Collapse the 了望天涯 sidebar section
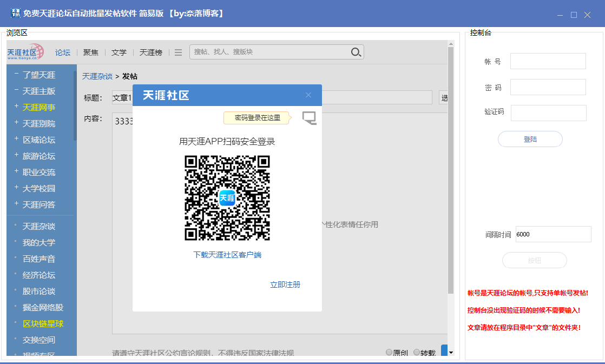Image resolution: width=605 pixels, height=364 pixels. (16, 73)
